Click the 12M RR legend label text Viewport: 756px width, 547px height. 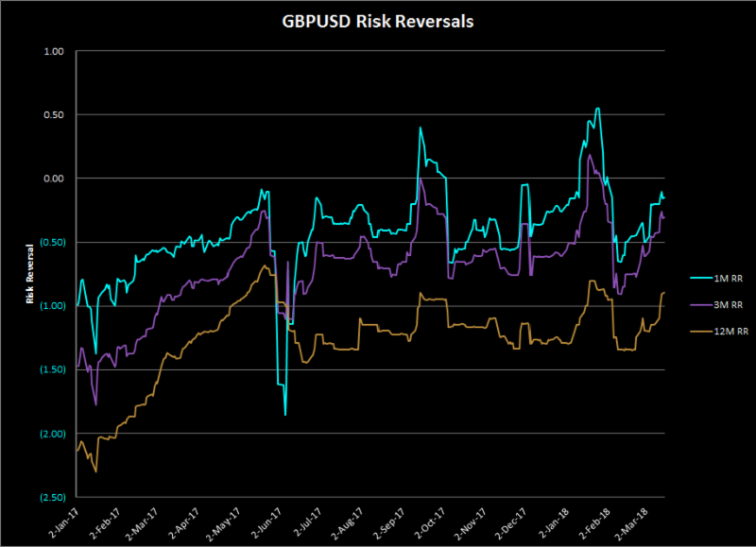point(730,332)
